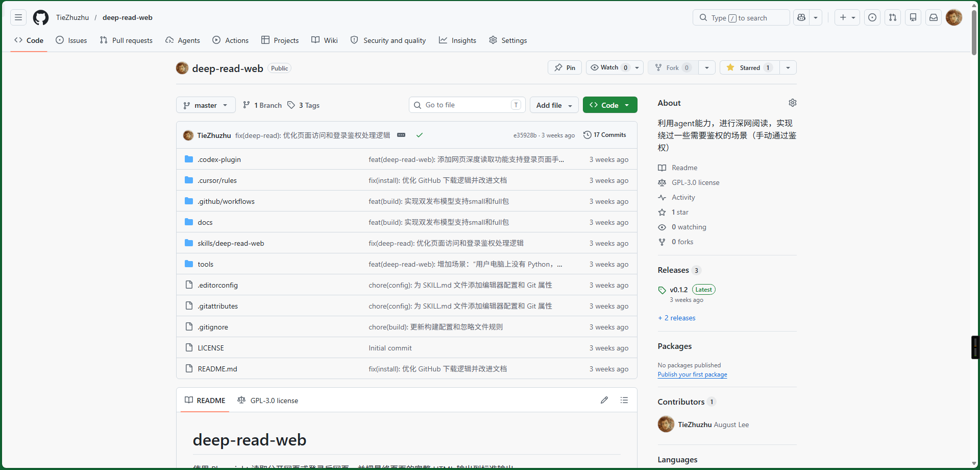Click repository owner avatar beside deep-read-web title
980x470 pixels.
coord(182,68)
